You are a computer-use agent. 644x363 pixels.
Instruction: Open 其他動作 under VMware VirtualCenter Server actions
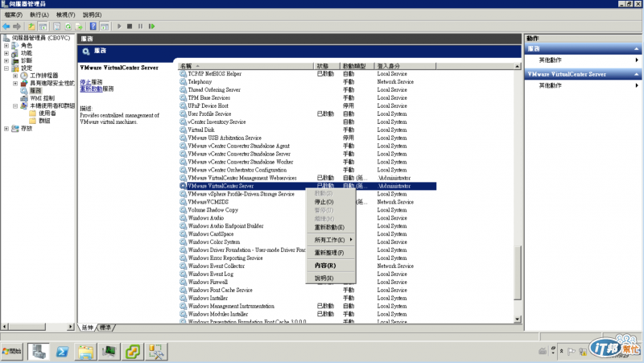point(550,85)
